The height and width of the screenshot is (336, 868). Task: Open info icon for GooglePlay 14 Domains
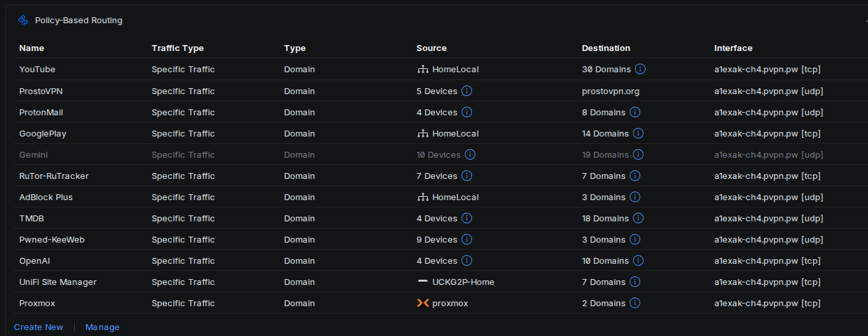(x=638, y=133)
